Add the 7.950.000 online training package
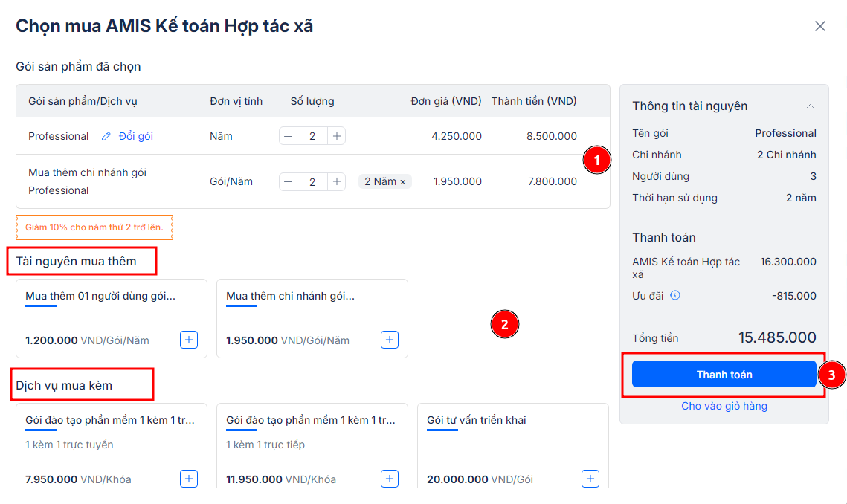The image size is (847, 504). (189, 479)
